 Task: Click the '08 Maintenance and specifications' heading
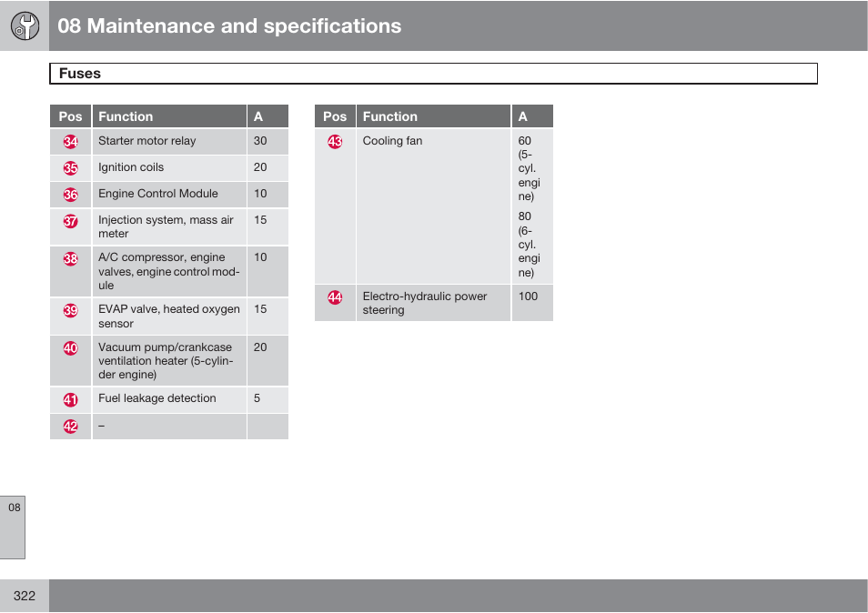coord(229,26)
